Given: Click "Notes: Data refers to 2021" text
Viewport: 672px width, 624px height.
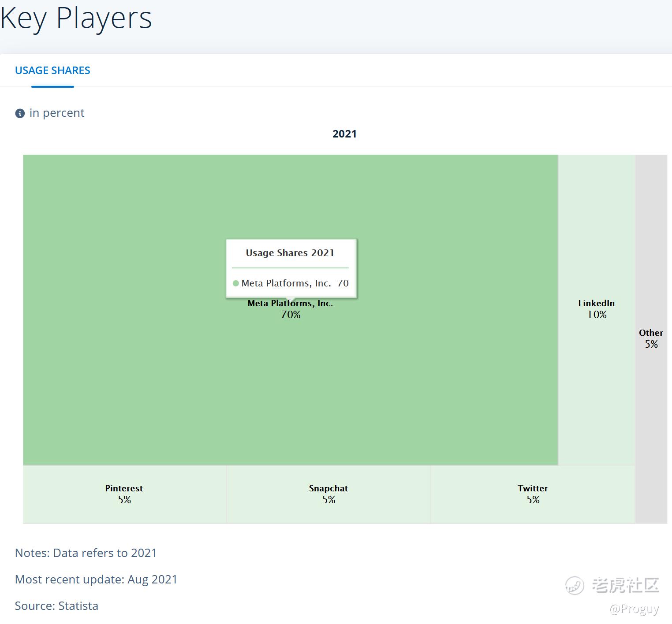Looking at the screenshot, I should (x=86, y=553).
